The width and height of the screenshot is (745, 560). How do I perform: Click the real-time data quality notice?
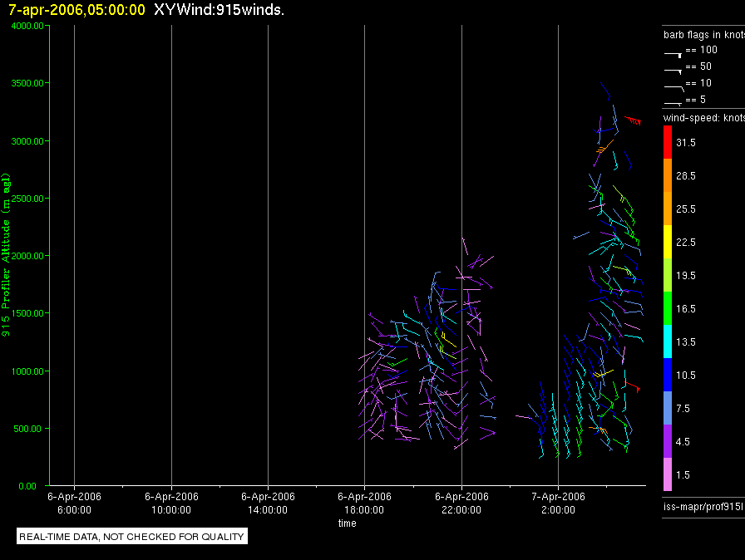[x=131, y=536]
